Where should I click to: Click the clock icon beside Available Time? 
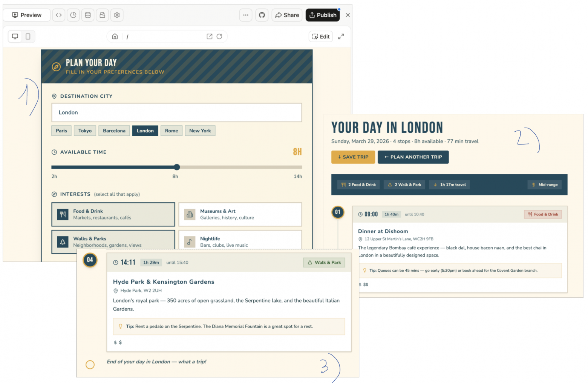[x=54, y=152]
